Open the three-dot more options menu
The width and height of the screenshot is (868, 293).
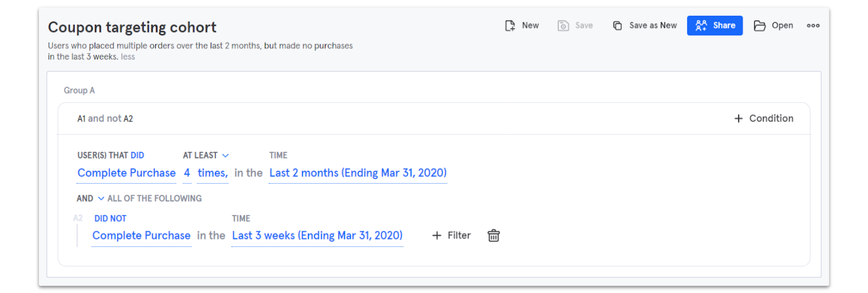click(x=813, y=25)
